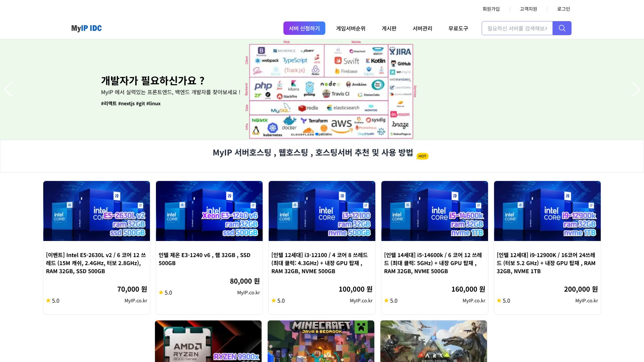Click the 160,000 원 price

(x=468, y=289)
